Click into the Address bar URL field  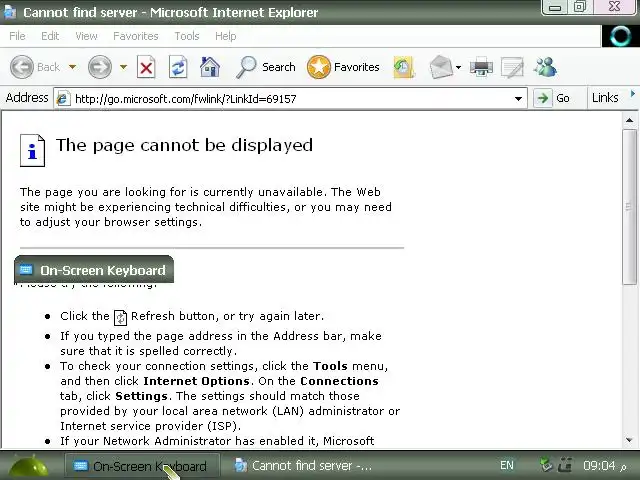coord(290,98)
